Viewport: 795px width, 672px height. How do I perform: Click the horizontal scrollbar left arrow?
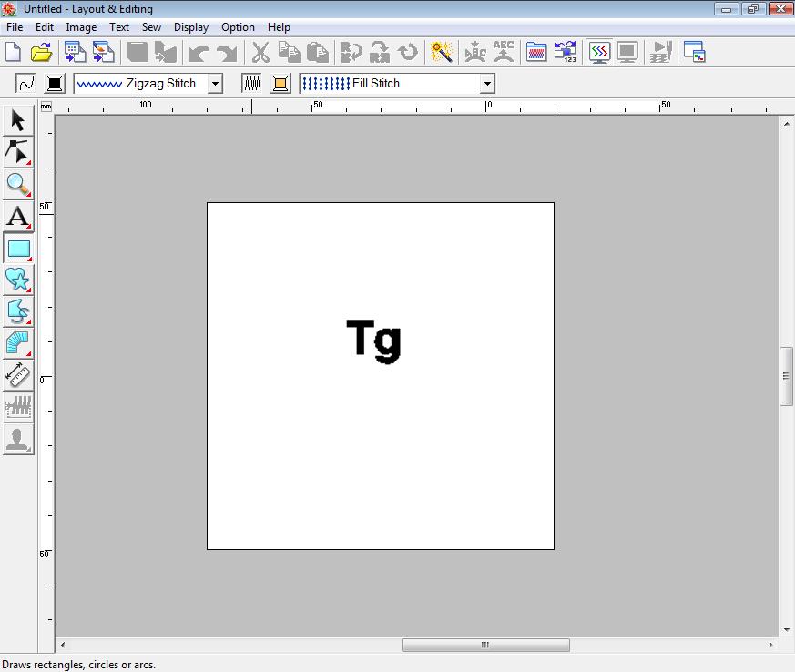click(62, 645)
